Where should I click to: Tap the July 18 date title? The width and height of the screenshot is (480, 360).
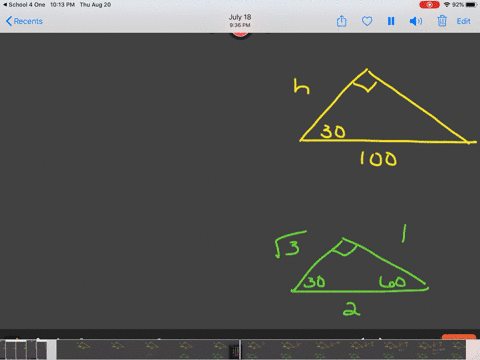pyautogui.click(x=240, y=17)
